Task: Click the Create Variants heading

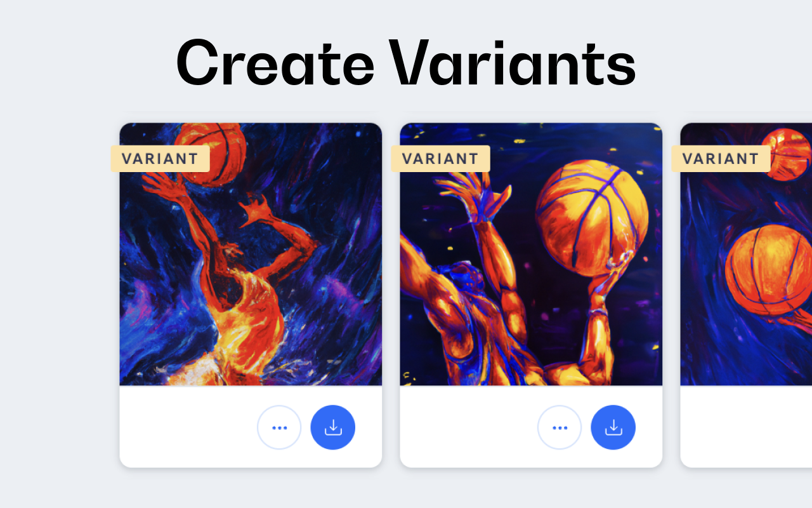Action: [x=406, y=62]
